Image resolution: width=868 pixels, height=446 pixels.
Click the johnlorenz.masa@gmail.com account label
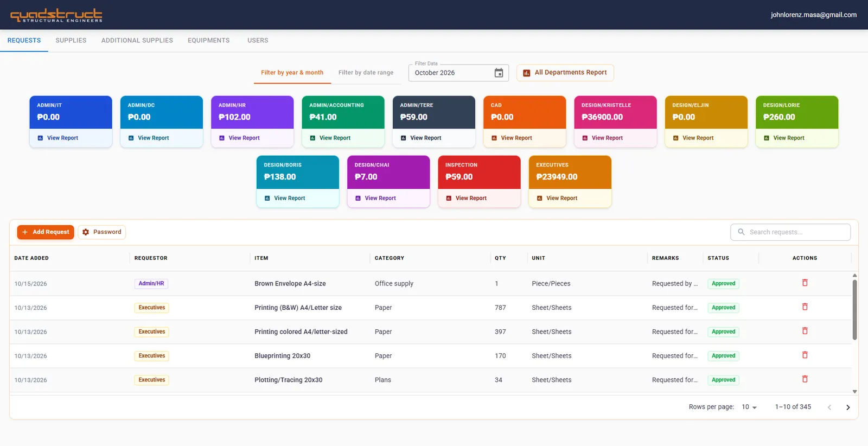(814, 15)
